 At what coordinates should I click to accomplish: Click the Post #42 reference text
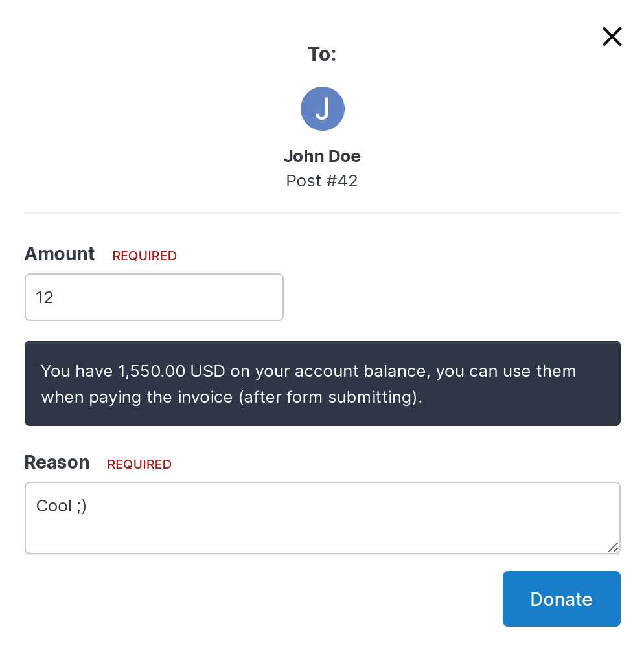(322, 181)
